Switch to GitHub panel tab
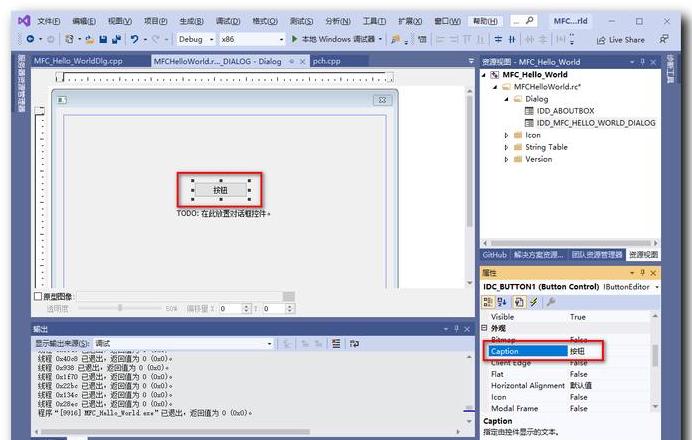The image size is (692, 440). point(494,255)
